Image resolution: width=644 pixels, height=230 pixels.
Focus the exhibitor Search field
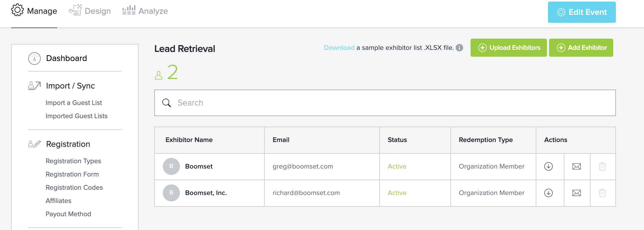click(385, 103)
